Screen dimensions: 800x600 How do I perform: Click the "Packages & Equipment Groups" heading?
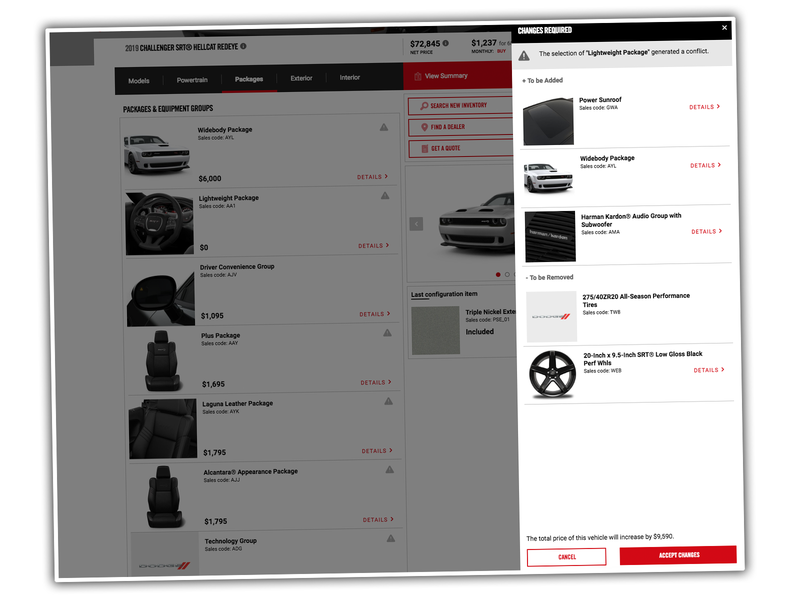168,109
